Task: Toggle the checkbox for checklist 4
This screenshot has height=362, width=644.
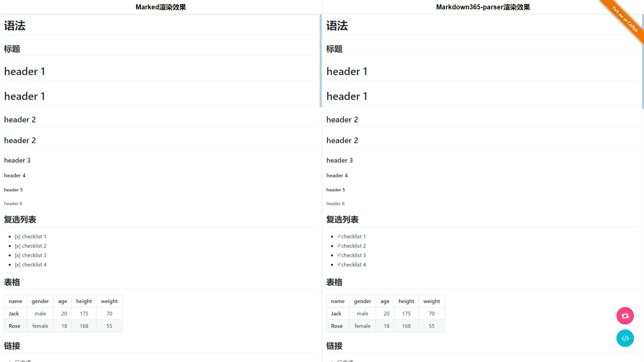Action: (x=339, y=264)
